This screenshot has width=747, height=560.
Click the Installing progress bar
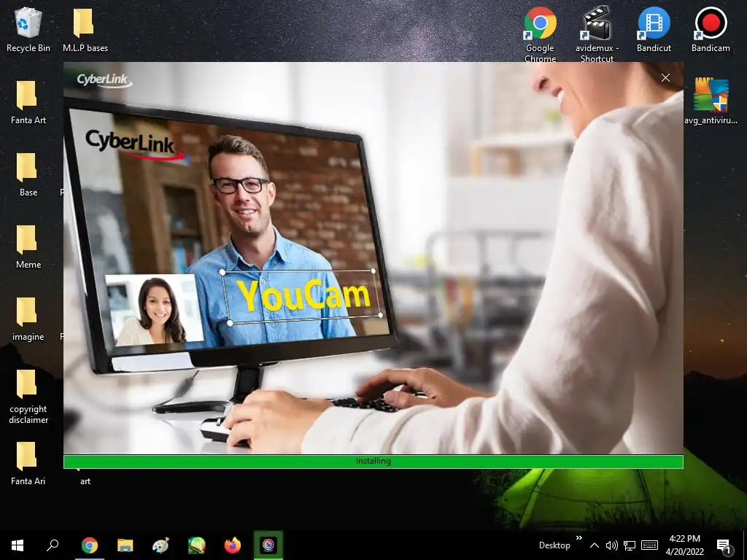tap(373, 461)
